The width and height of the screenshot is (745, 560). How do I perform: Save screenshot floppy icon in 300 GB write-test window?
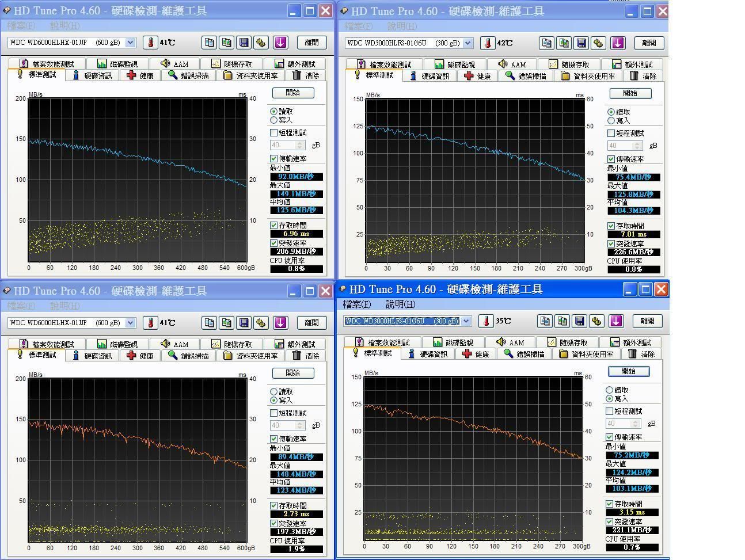point(580,321)
